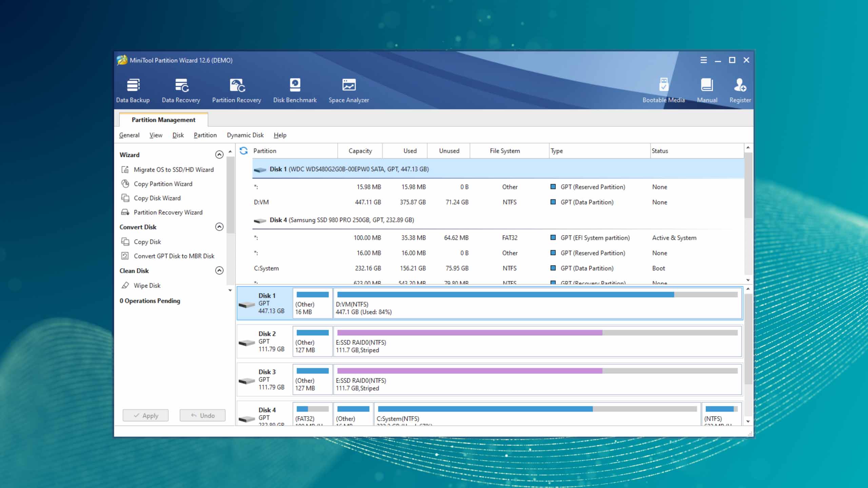Open the Partition menu

(x=205, y=135)
